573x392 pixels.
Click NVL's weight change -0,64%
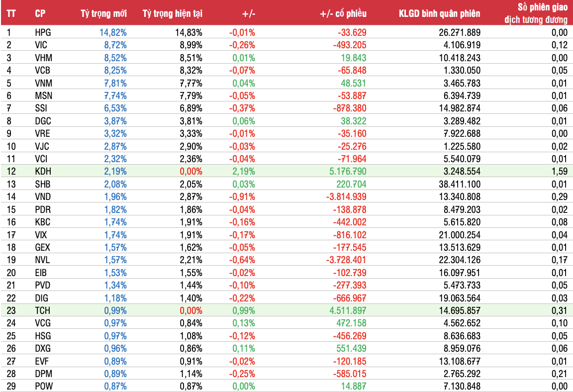tap(242, 260)
